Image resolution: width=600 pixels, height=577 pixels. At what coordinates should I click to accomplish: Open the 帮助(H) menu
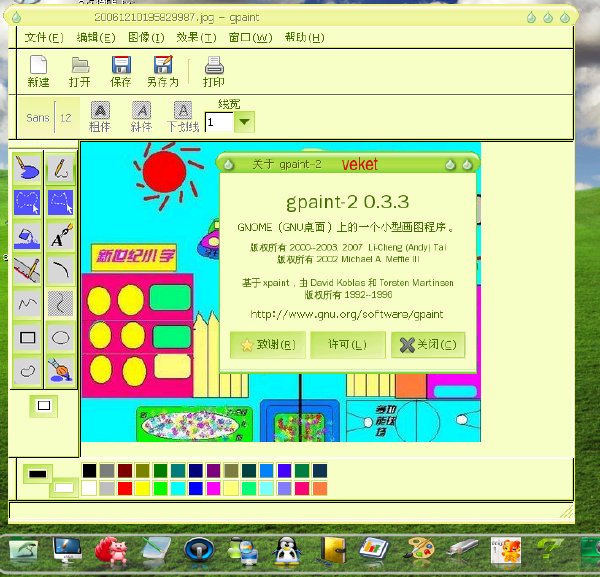(x=305, y=37)
